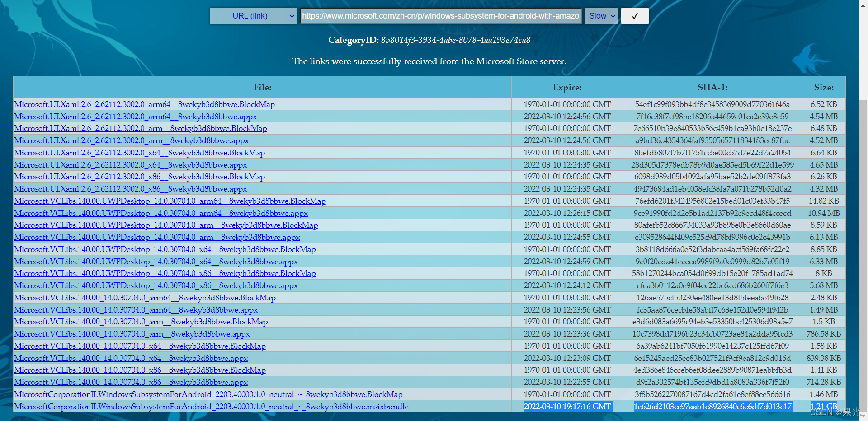Download WindowsSubsystemForAndroid msixbundle file
The height and width of the screenshot is (421, 868).
coord(211,407)
